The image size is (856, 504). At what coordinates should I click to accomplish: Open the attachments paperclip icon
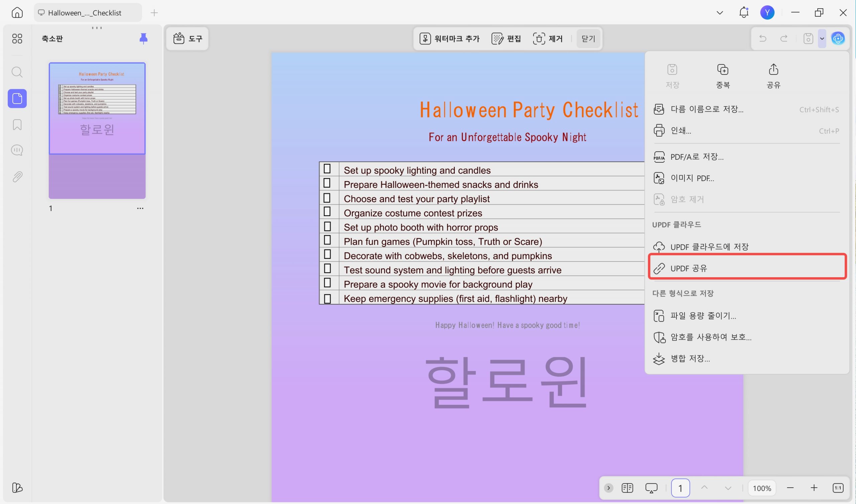tap(17, 177)
